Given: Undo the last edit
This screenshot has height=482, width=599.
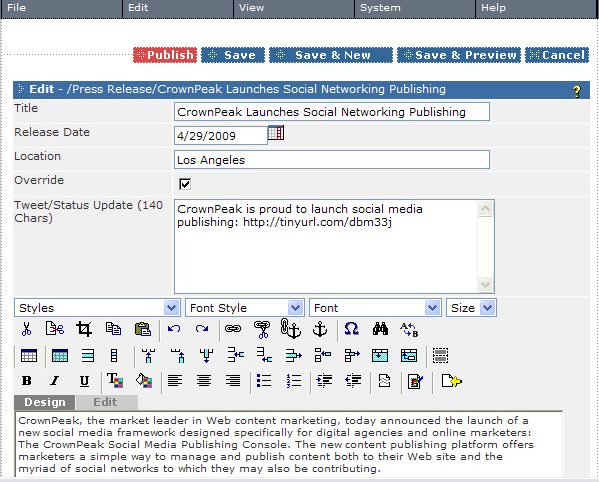Looking at the screenshot, I should point(174,329).
